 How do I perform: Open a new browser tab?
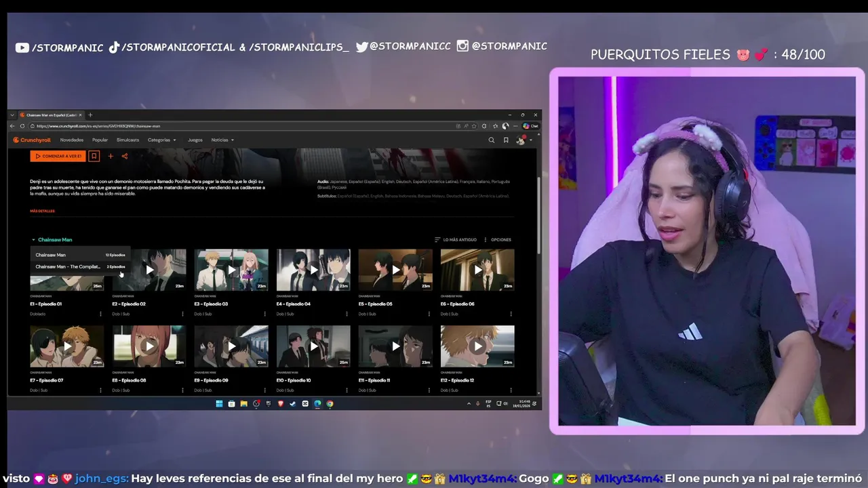click(x=90, y=115)
